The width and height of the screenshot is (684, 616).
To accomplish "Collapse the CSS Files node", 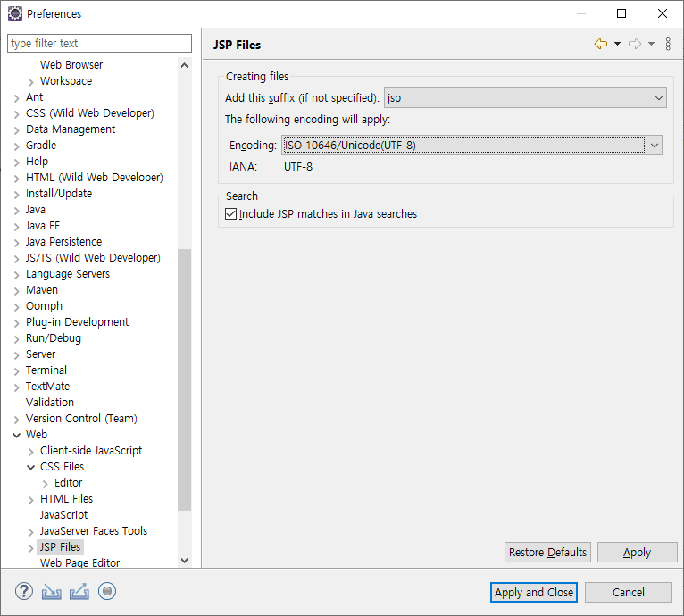I will coord(30,467).
